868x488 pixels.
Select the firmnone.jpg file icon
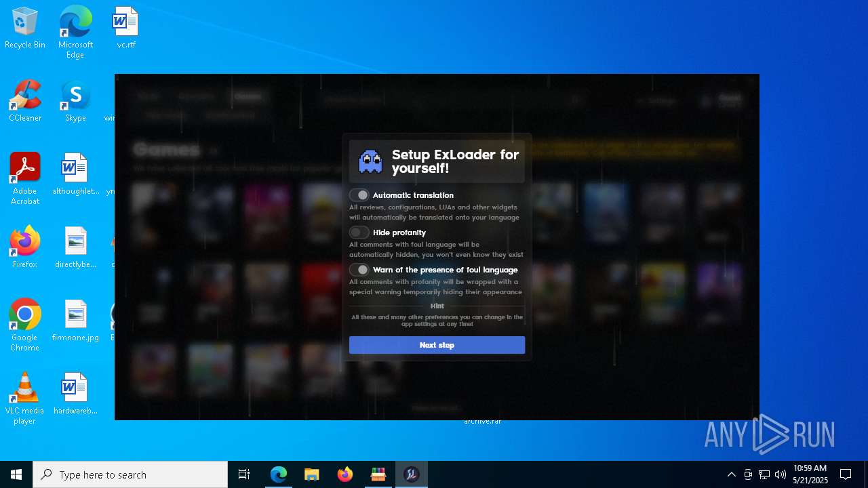point(75,321)
